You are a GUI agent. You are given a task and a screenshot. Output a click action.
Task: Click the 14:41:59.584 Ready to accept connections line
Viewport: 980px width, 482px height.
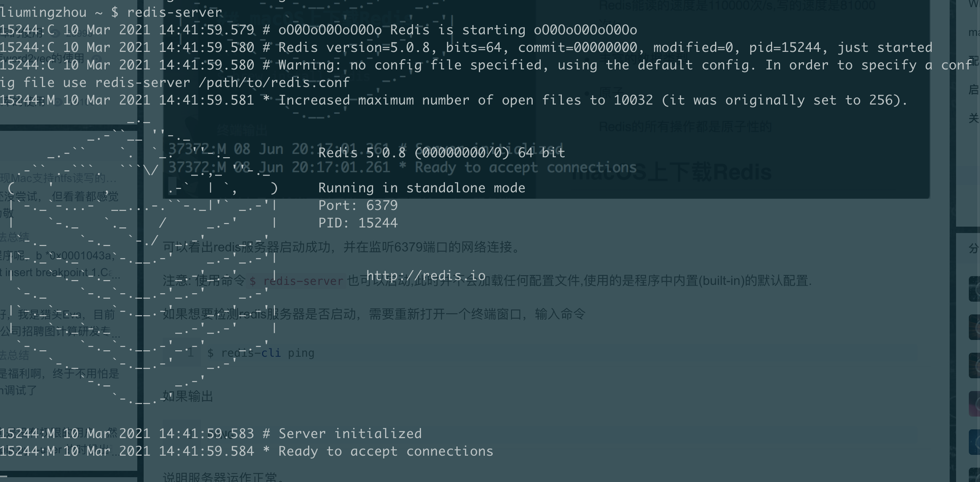(x=247, y=451)
